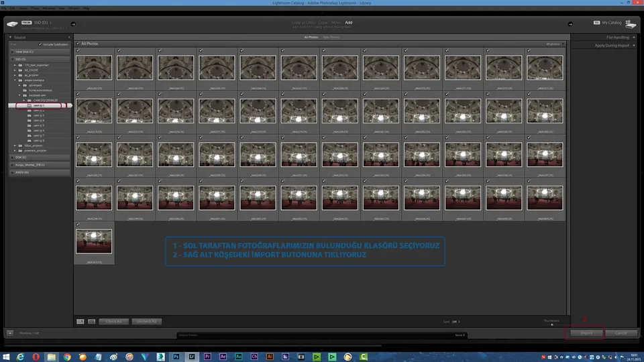The width and height of the screenshot is (644, 362).
Task: Open Internet Explorer from the taskbar
Action: pyautogui.click(x=20, y=357)
